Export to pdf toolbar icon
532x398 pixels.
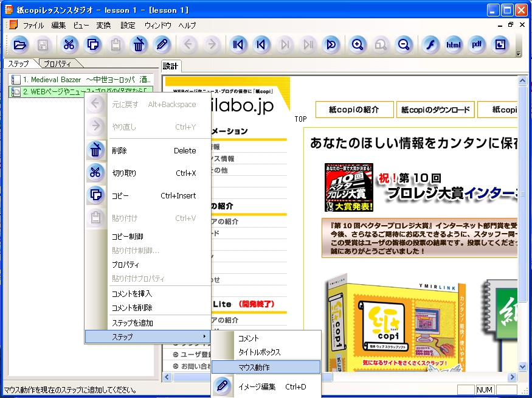[x=477, y=44]
